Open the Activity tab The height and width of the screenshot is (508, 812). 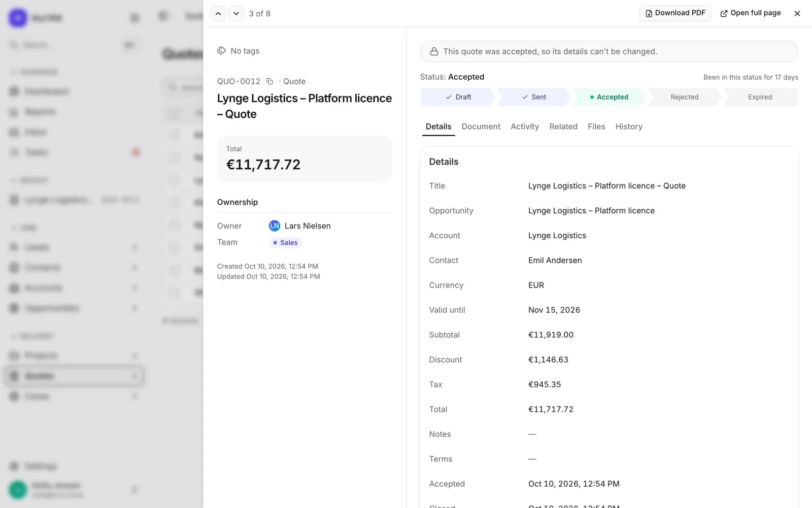click(x=525, y=126)
